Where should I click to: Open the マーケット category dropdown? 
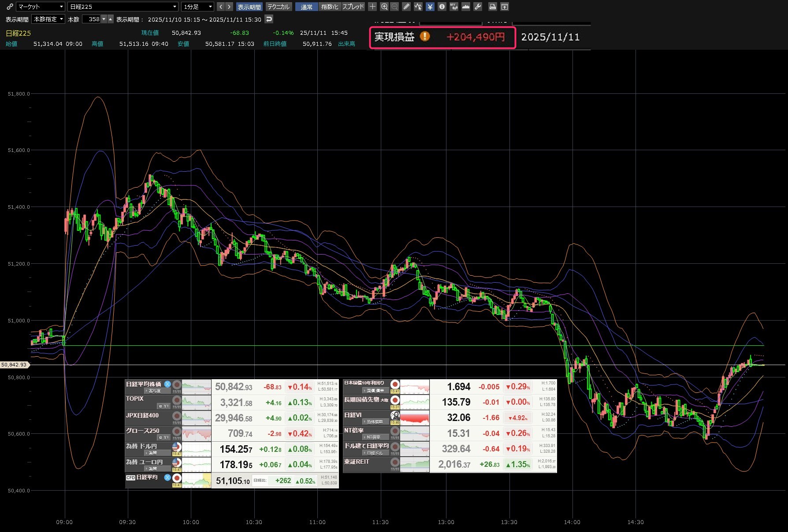[x=41, y=7]
